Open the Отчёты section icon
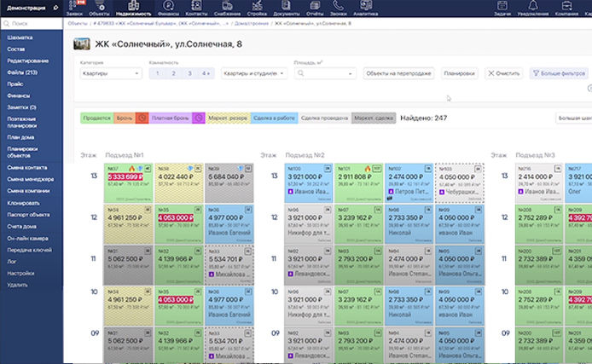The height and width of the screenshot is (364, 592). (315, 5)
